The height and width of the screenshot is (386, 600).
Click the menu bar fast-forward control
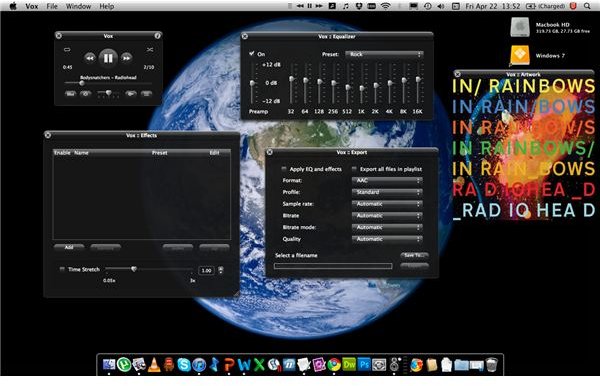(x=319, y=6)
